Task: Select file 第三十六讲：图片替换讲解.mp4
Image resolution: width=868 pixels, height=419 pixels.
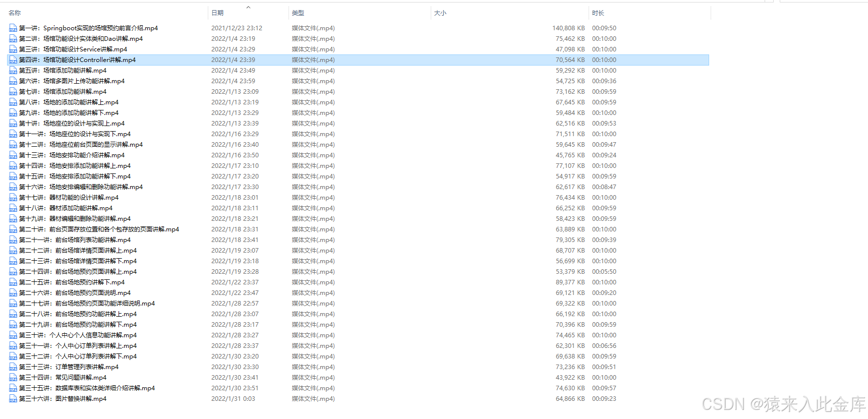Action: tap(63, 399)
